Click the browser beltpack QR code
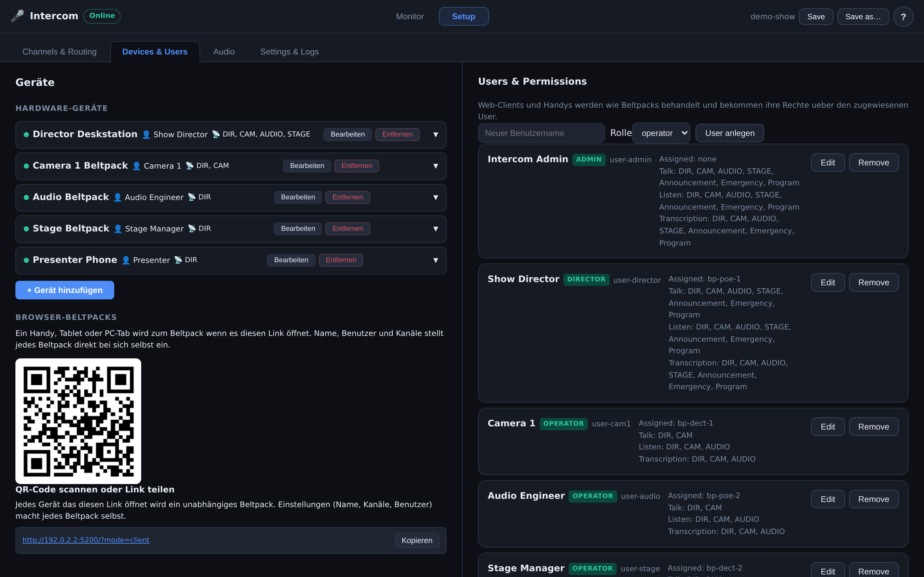 point(78,421)
